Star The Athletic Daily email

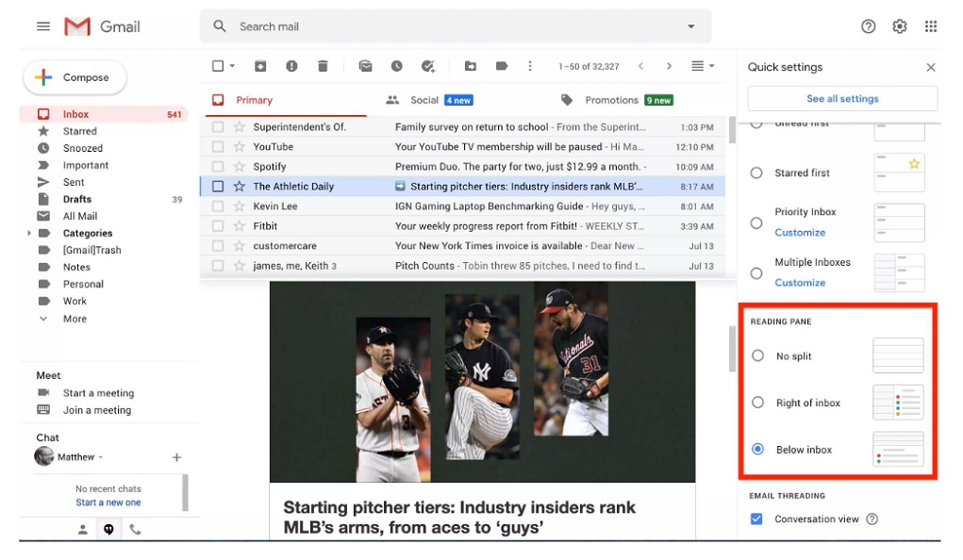[x=240, y=186]
